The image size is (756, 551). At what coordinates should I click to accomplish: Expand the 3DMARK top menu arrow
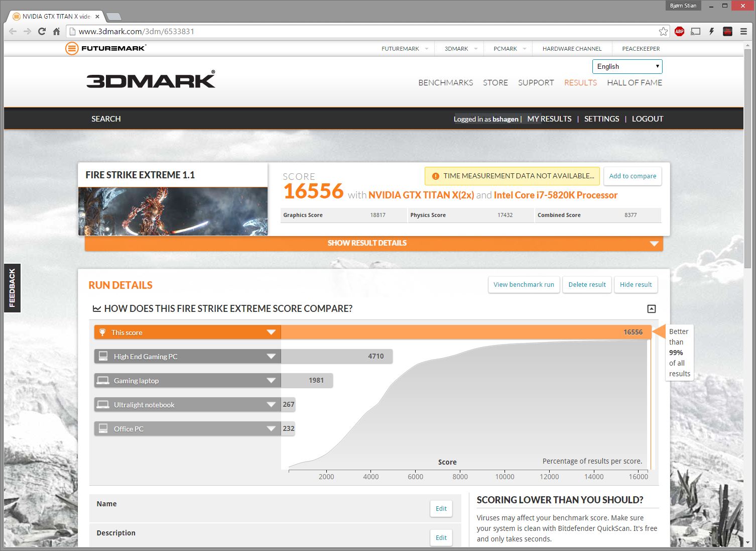[475, 49]
